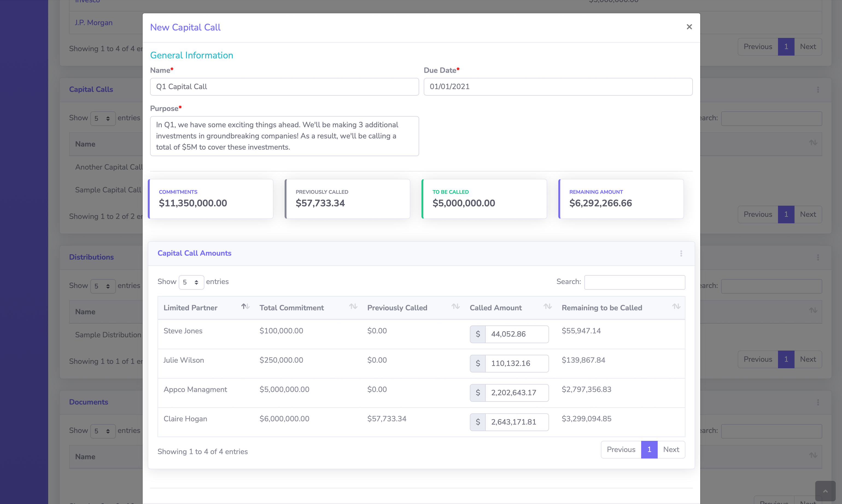Select page 1 in Capital Call Amounts
842x504 pixels.
coord(649,449)
